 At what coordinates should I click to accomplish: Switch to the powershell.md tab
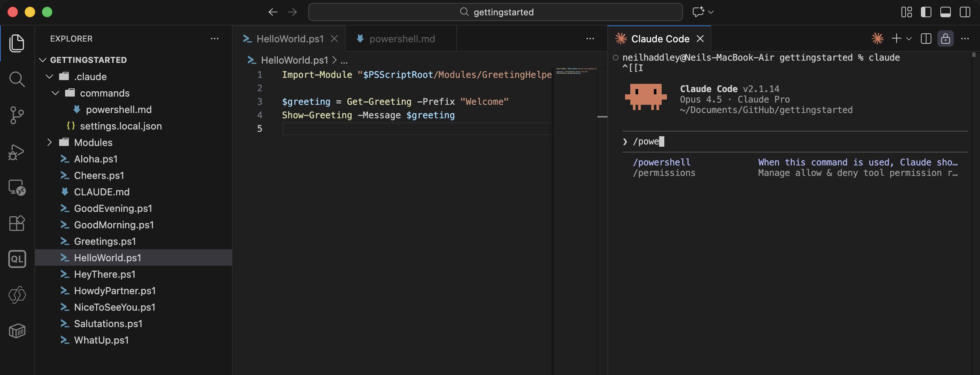402,39
